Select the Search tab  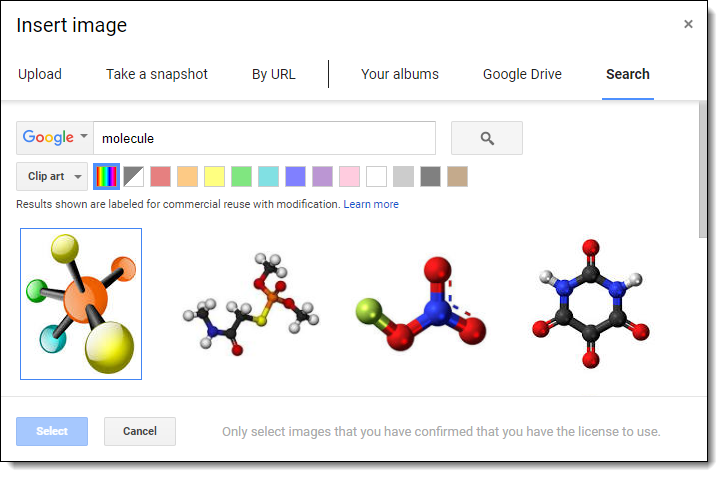coord(628,74)
